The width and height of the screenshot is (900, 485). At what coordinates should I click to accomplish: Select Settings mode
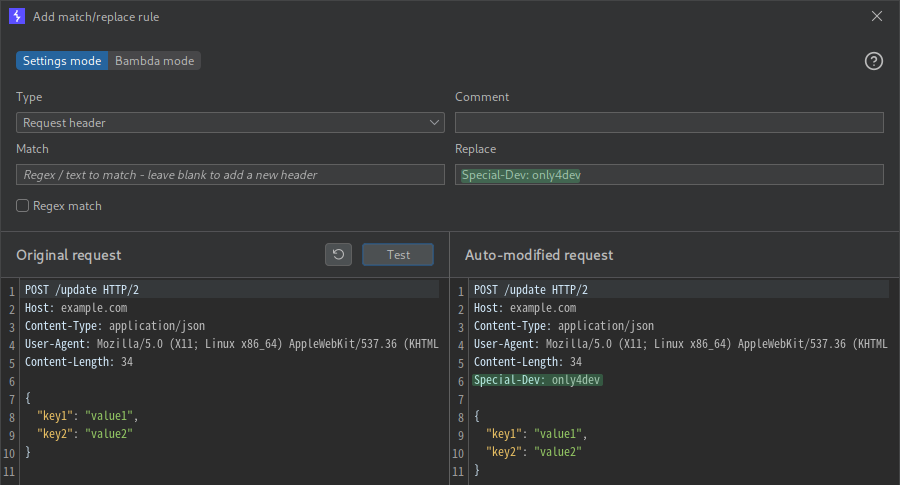coord(62,61)
